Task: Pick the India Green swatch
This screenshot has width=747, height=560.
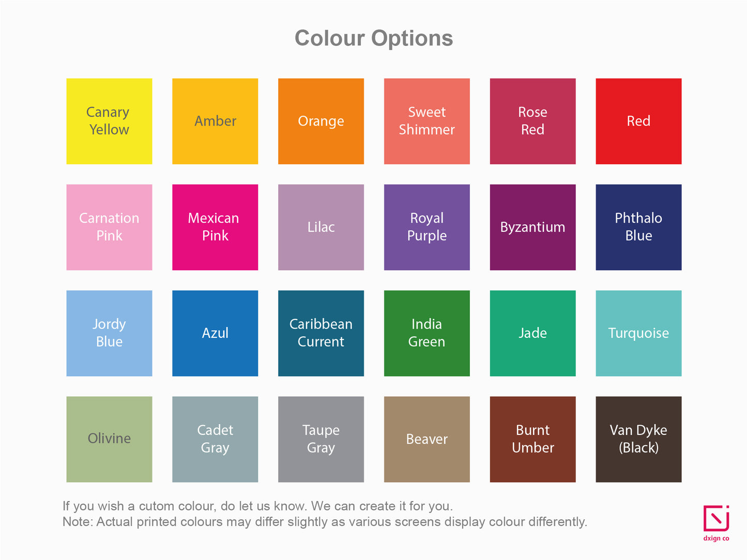Action: pyautogui.click(x=427, y=333)
